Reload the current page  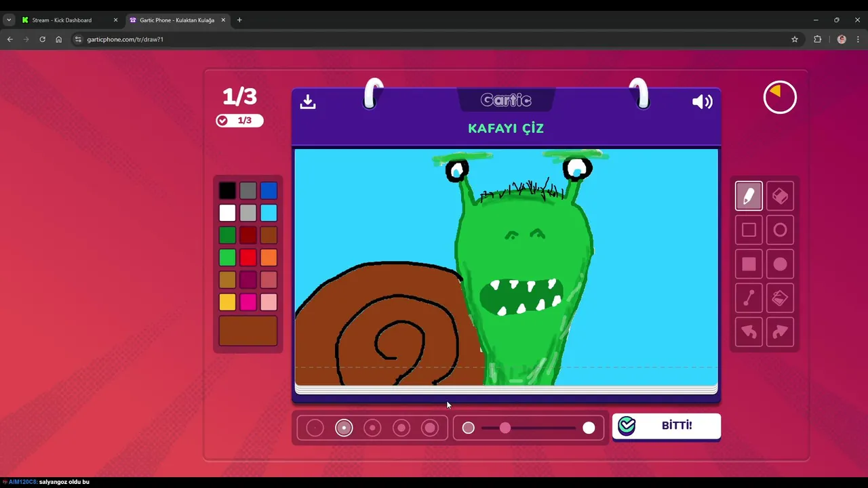click(42, 39)
